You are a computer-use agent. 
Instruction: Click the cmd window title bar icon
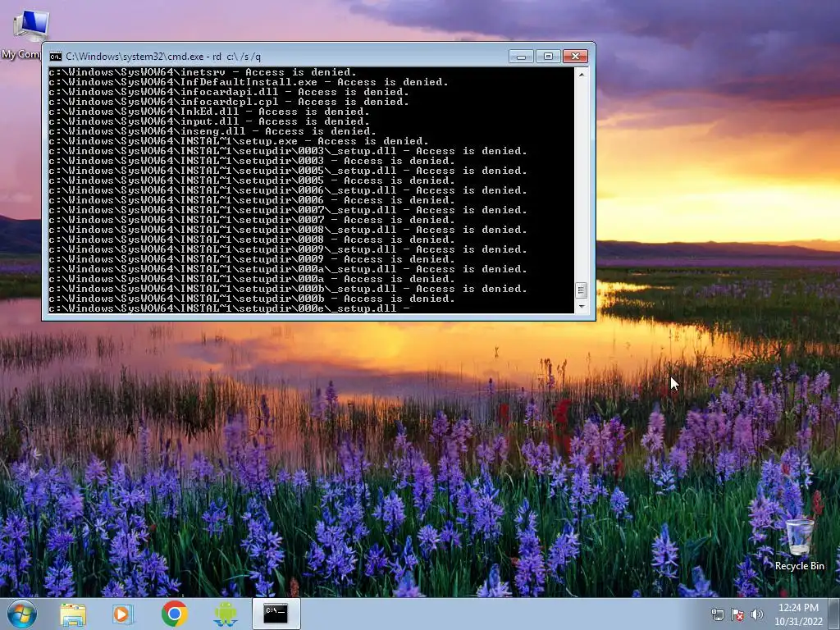[x=55, y=57]
